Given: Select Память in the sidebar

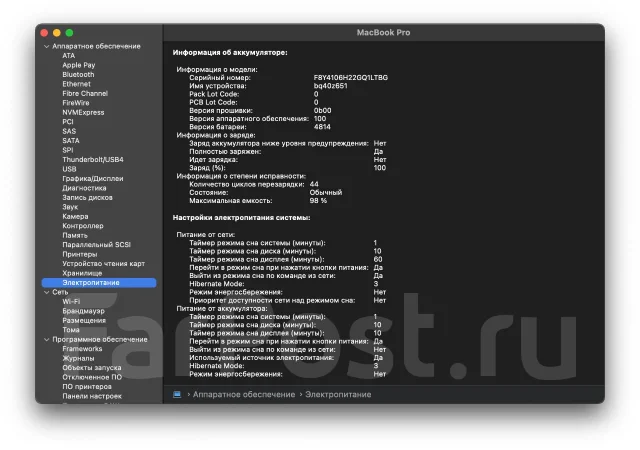Looking at the screenshot, I should [x=75, y=235].
